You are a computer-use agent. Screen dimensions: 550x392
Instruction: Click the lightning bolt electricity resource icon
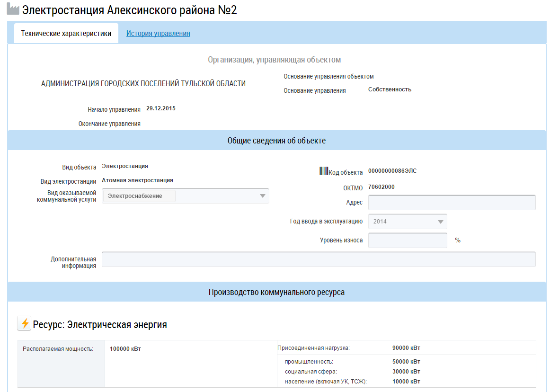[x=25, y=324]
